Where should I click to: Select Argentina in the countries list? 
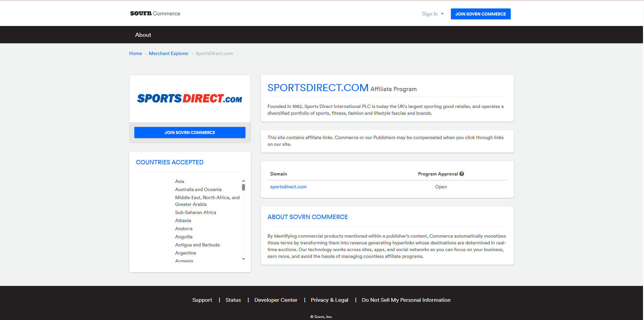(185, 253)
